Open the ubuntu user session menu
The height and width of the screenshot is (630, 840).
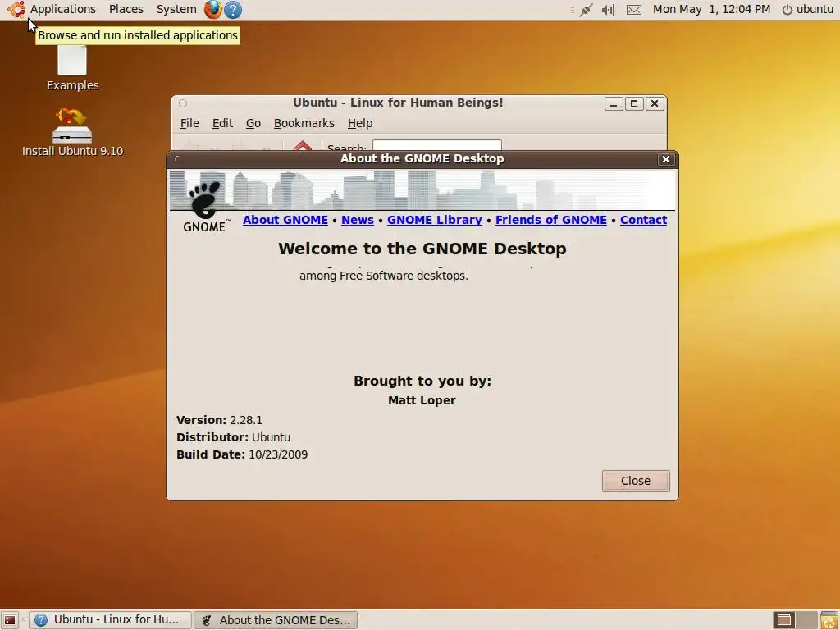pyautogui.click(x=808, y=9)
